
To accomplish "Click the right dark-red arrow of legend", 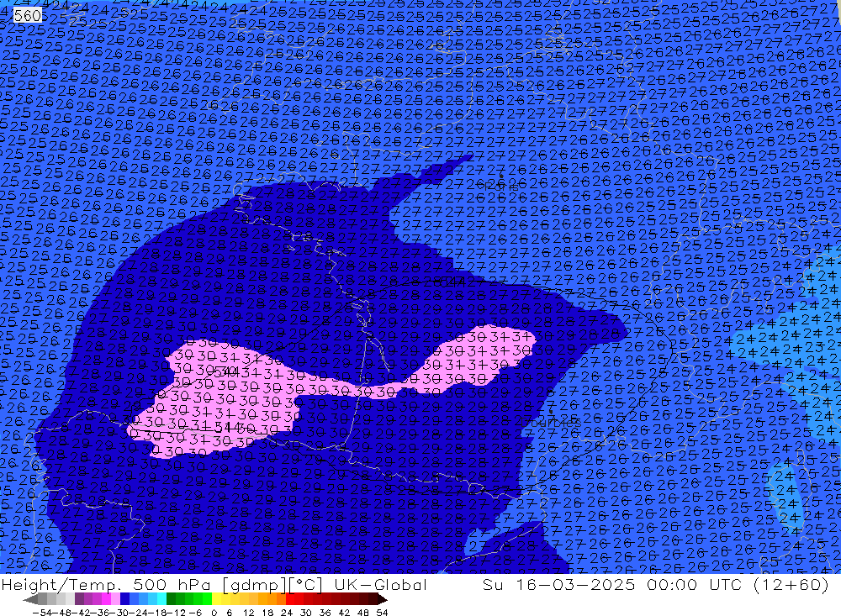I will coord(383,599).
